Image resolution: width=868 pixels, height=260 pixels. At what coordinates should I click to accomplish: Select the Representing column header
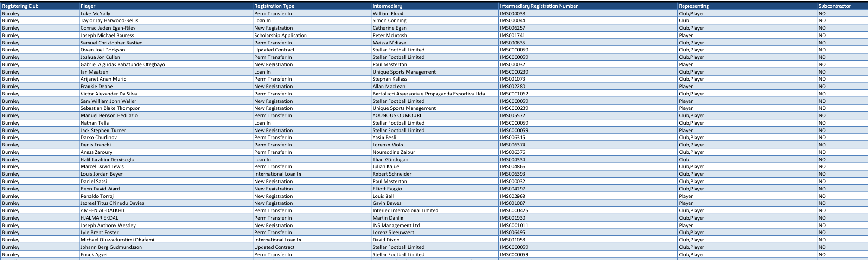coord(694,6)
